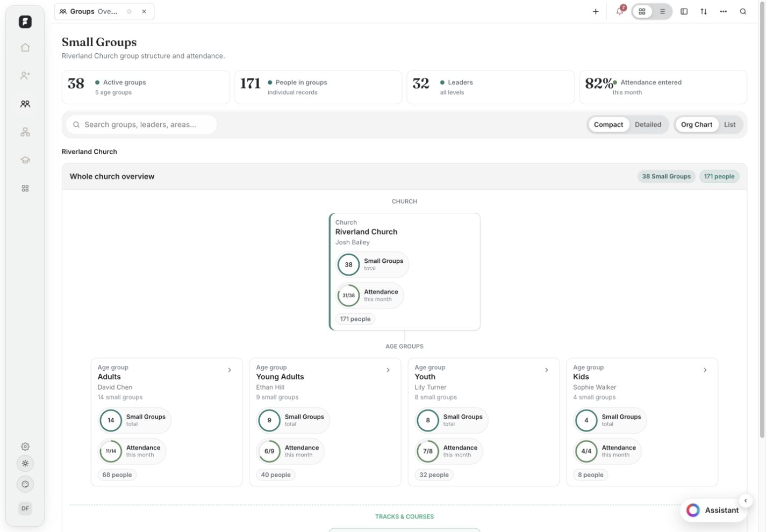Click the add person sidebar icon
Screen dimensions: 766x532
coord(25,76)
